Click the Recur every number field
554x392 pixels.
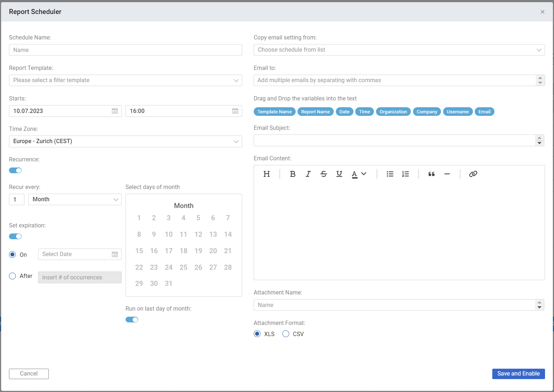[17, 199]
